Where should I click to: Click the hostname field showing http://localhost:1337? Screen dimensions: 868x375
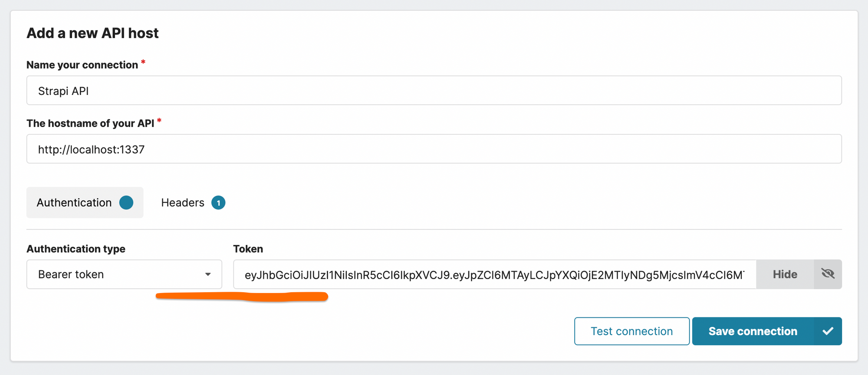pyautogui.click(x=434, y=149)
